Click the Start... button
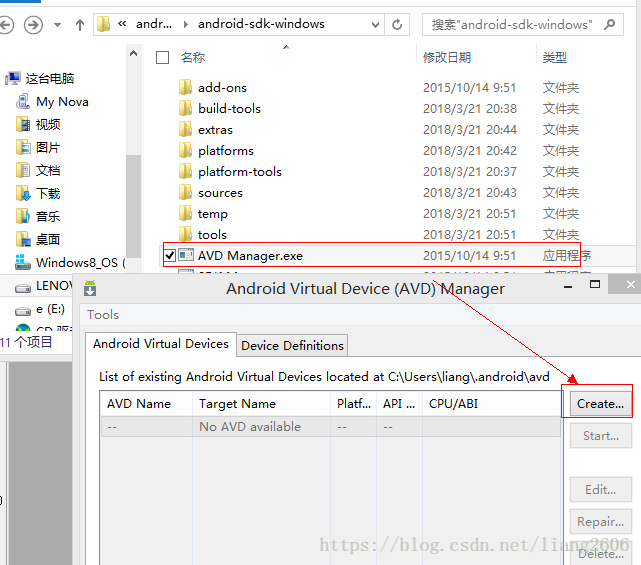The height and width of the screenshot is (565, 641). [x=601, y=436]
